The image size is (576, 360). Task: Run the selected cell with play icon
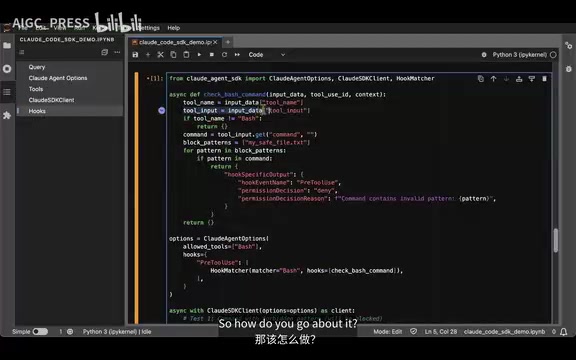199,55
